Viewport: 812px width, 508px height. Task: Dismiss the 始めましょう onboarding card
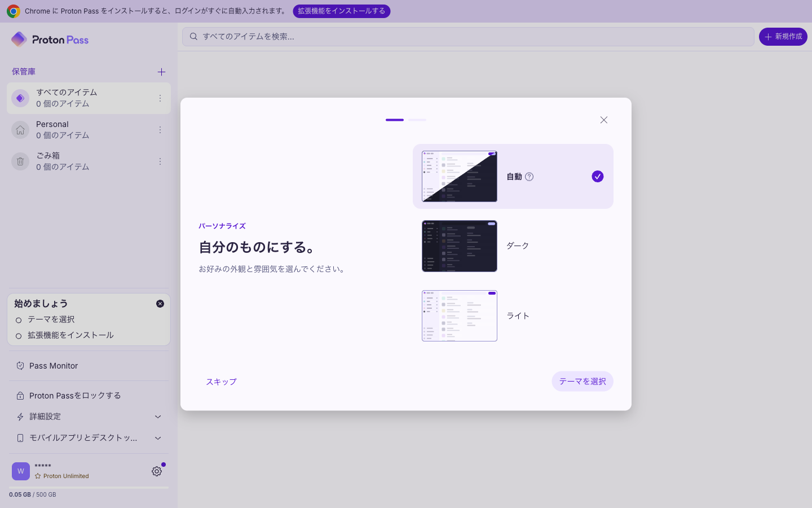click(x=160, y=304)
